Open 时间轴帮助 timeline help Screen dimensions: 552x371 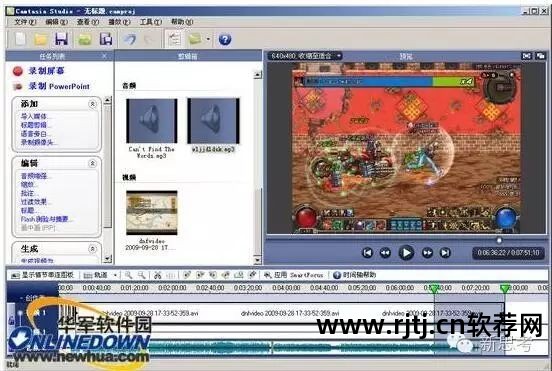pos(355,275)
